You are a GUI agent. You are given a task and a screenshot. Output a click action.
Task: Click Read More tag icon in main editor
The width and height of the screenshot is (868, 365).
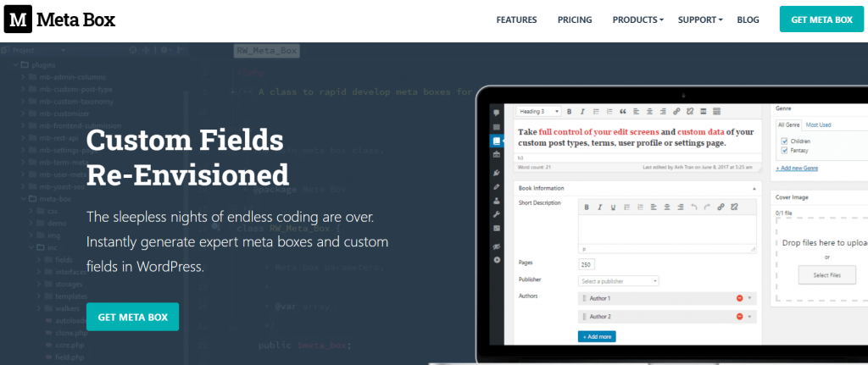[x=703, y=112]
